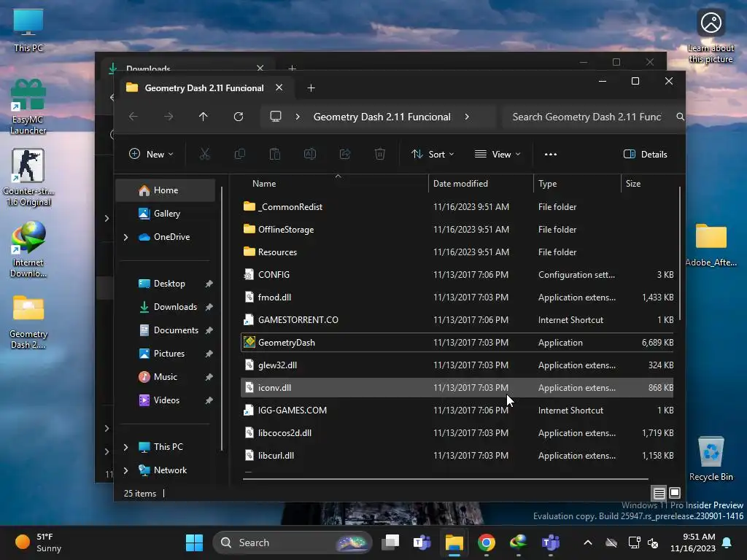Open the See more ellipsis menu
The width and height of the screenshot is (747, 560).
coord(551,155)
